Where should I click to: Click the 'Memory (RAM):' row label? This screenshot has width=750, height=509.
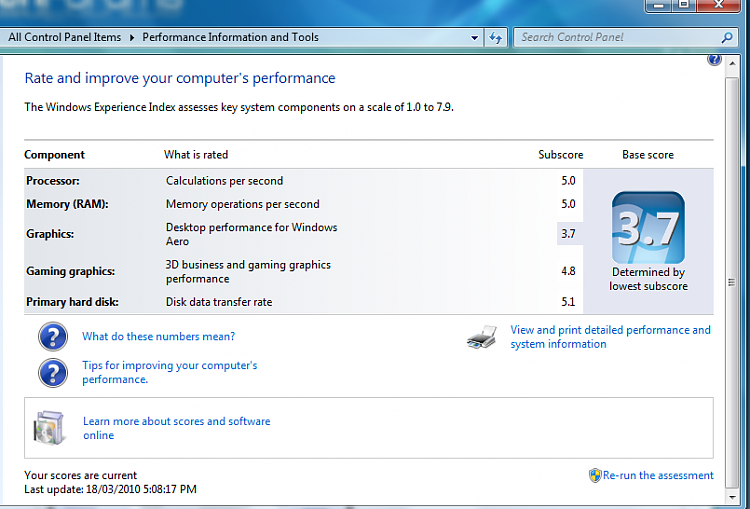[67, 204]
